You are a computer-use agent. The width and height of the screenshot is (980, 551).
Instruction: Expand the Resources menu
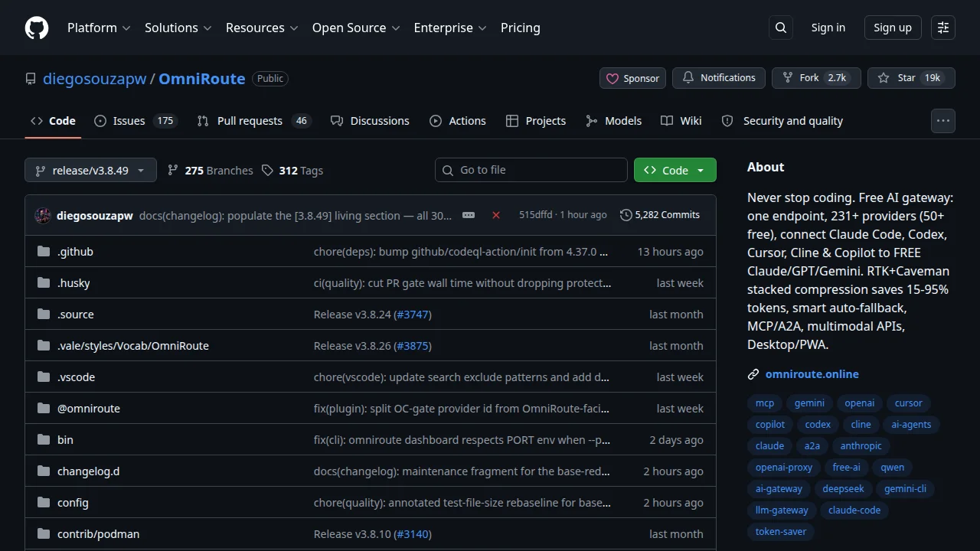click(x=262, y=28)
